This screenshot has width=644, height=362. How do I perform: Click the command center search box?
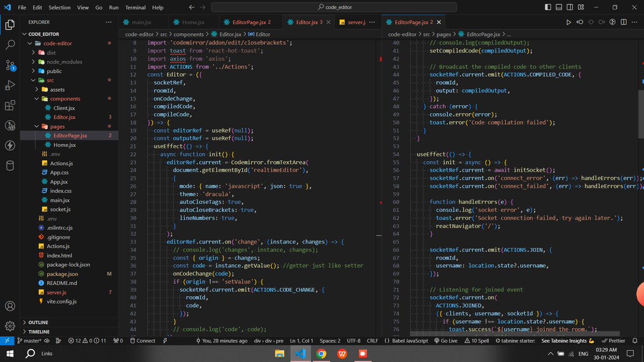tap(334, 8)
